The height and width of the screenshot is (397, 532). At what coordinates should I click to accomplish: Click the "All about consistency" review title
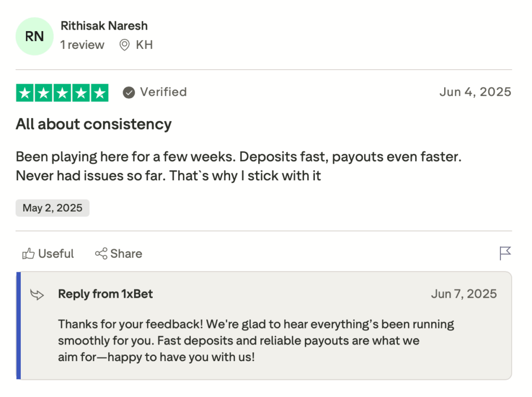click(x=94, y=124)
